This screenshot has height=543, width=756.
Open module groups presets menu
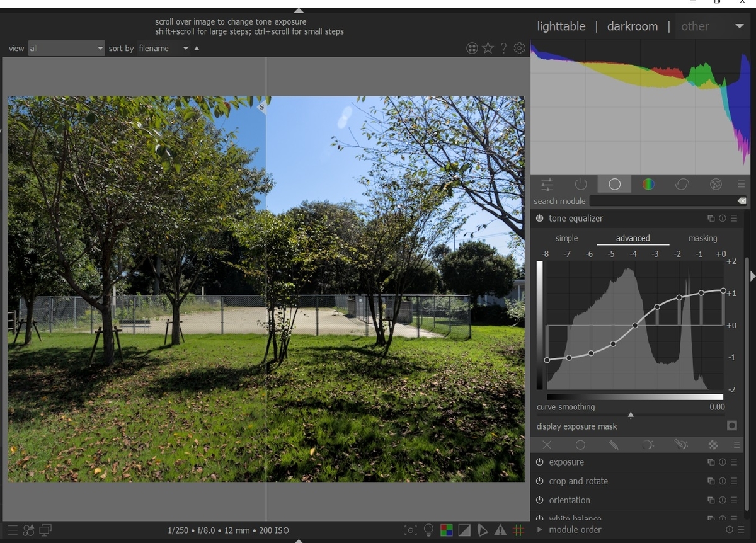click(741, 185)
